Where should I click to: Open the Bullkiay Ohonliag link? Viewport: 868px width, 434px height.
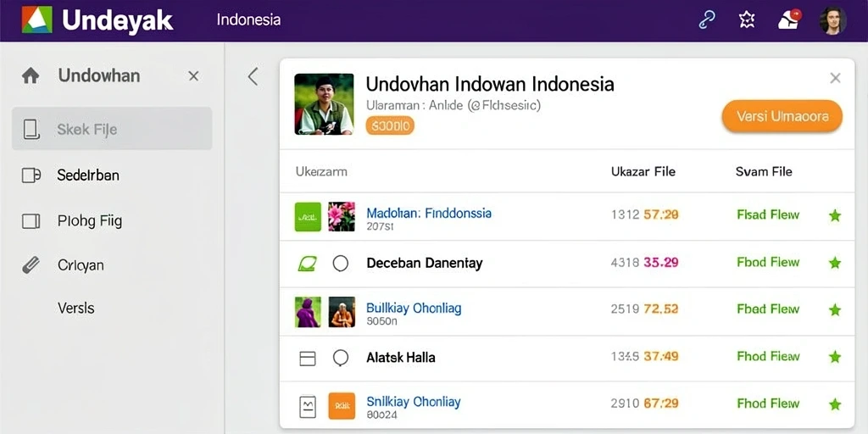414,308
